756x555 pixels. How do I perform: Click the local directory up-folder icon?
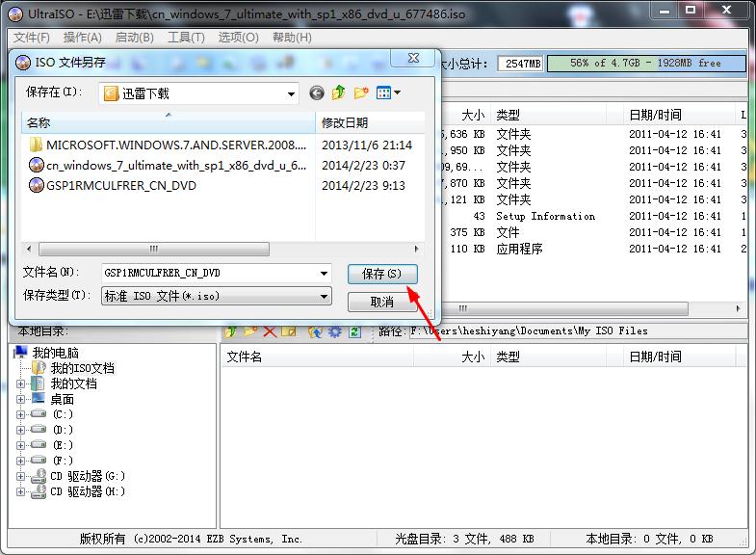pyautogui.click(x=231, y=331)
